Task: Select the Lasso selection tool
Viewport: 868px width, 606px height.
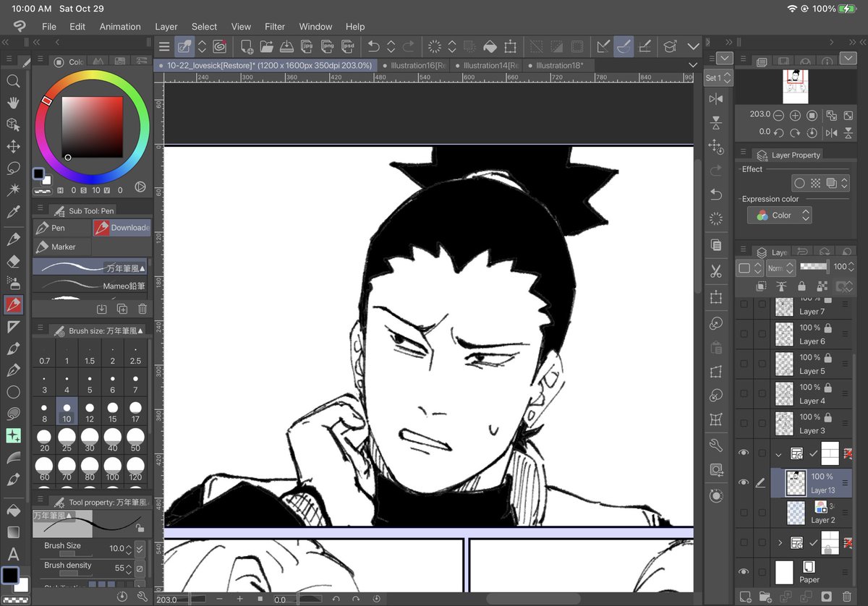Action: [13, 168]
